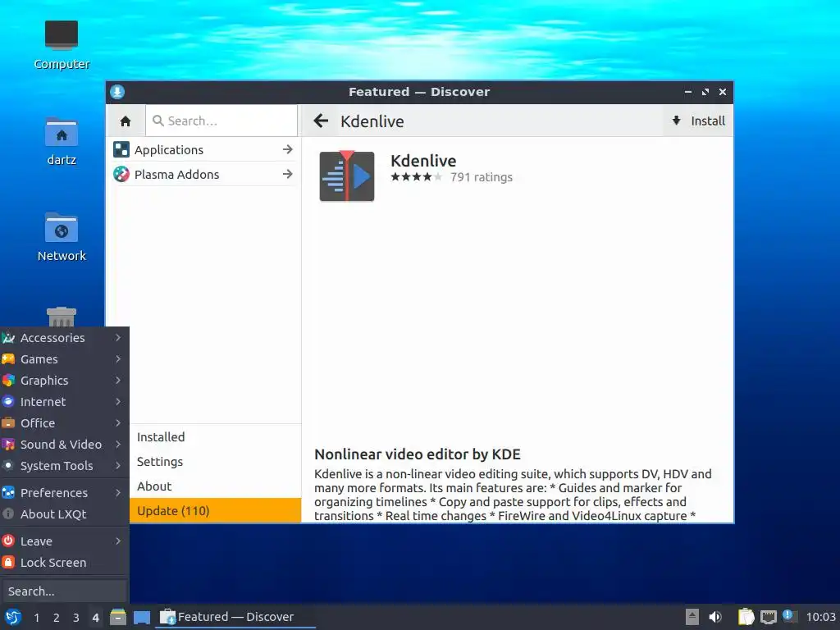Switch to virtual desktop 3
The height and width of the screenshot is (630, 840).
coord(76,618)
